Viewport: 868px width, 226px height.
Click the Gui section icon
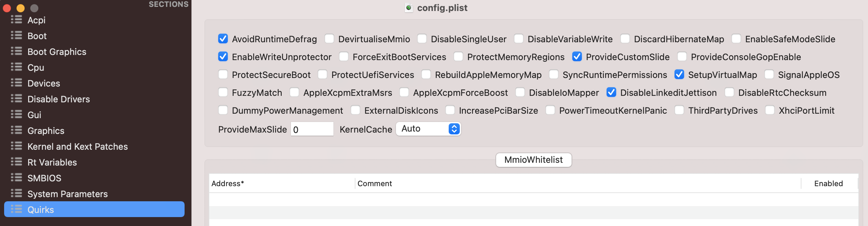[x=16, y=115]
